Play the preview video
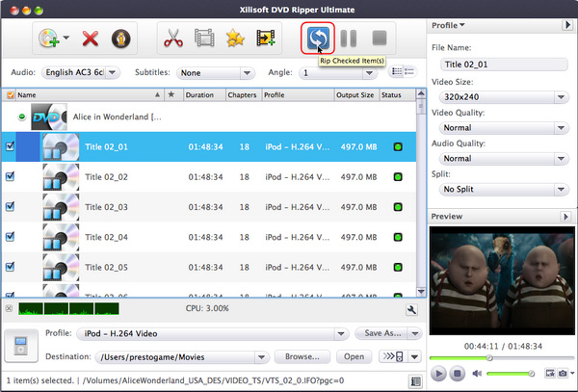This screenshot has height=392, width=578. [x=438, y=374]
